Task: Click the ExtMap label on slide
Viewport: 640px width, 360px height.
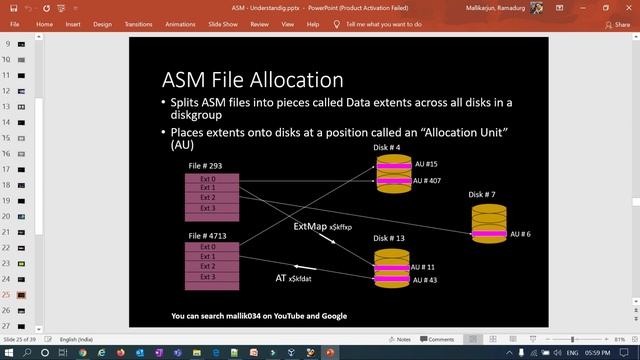Action: (310, 226)
